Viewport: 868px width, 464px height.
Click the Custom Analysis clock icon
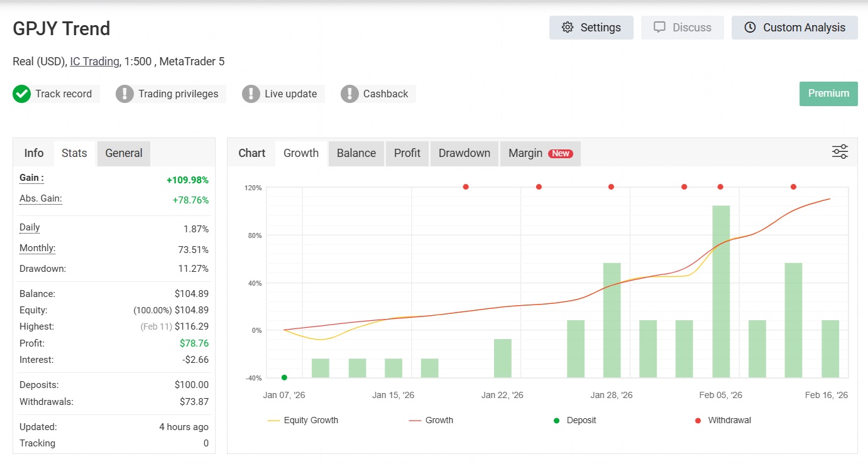(x=750, y=28)
